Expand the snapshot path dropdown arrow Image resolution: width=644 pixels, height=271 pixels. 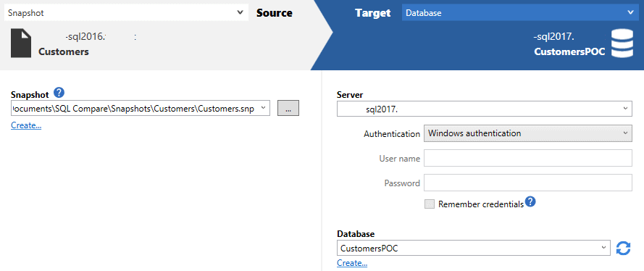coord(264,109)
